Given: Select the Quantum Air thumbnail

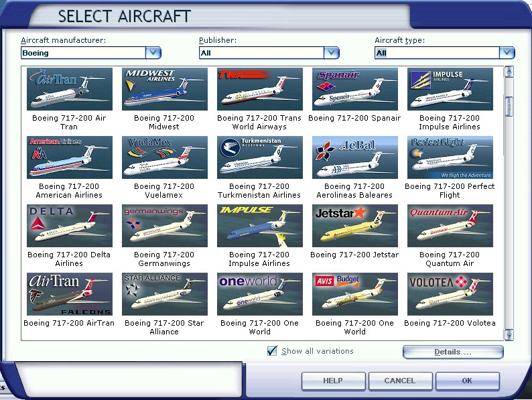Looking at the screenshot, I should point(450,226).
